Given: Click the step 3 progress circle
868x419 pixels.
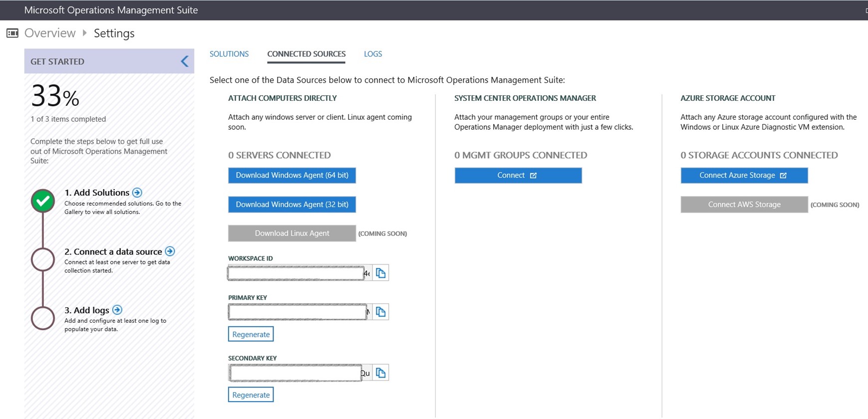Looking at the screenshot, I should 43,318.
